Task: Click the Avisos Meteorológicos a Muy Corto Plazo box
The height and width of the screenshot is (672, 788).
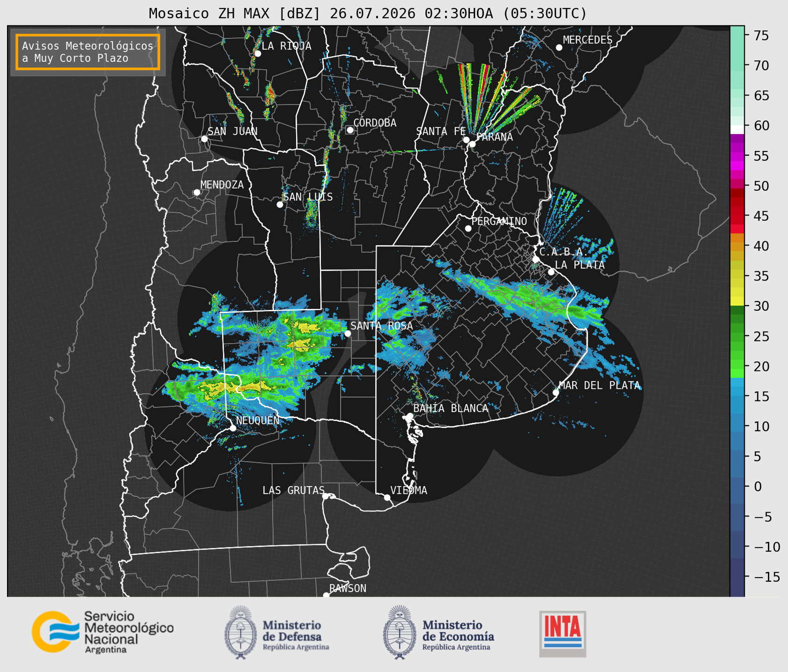Action: 88,52
